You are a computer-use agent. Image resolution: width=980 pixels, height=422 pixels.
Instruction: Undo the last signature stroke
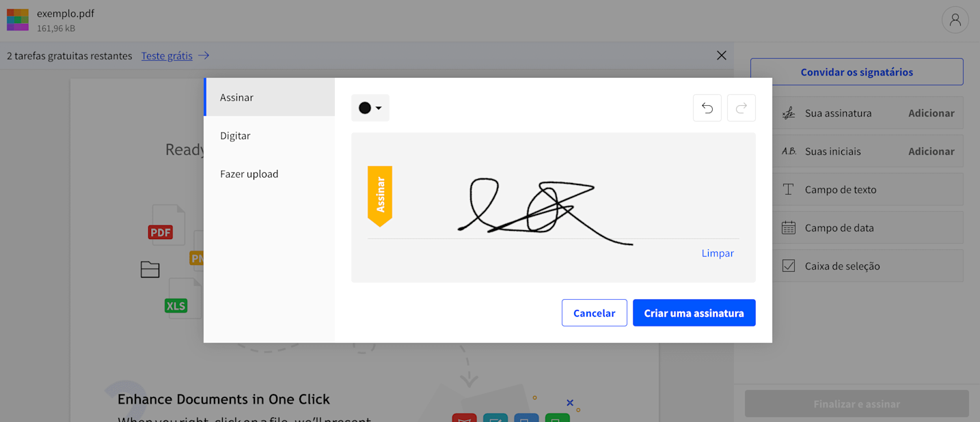tap(707, 108)
